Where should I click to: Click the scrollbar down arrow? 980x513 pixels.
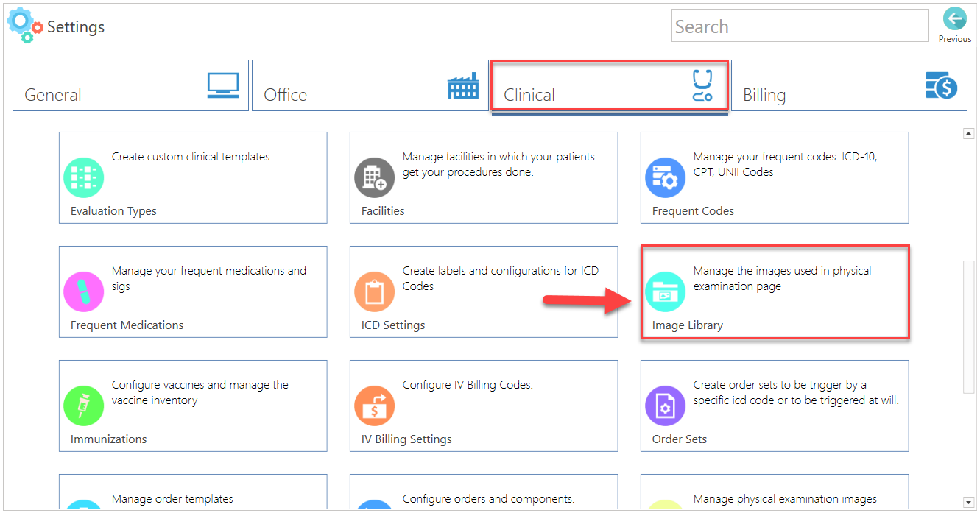click(x=969, y=503)
